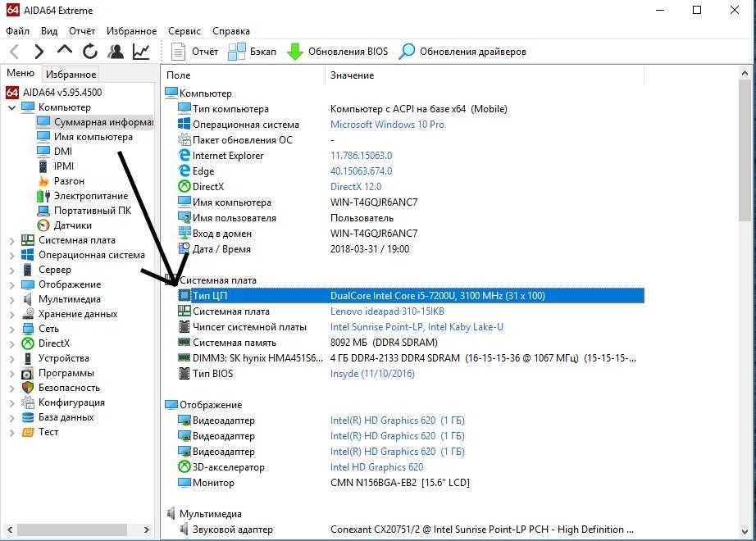Open Обновления драйверов search button
This screenshot has height=541, width=756.
462,52
